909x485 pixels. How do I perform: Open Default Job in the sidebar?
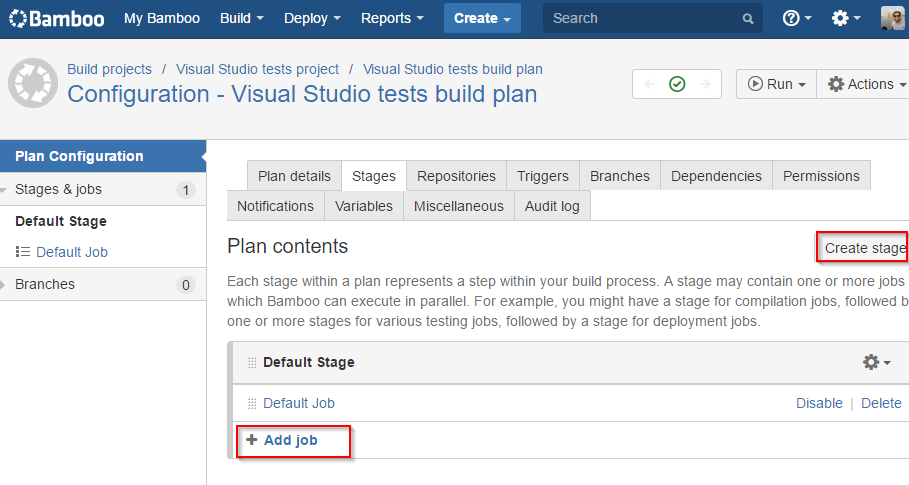pos(72,252)
